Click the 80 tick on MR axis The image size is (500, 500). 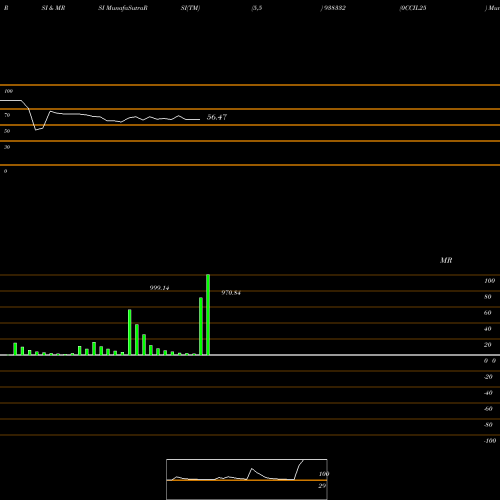click(488, 297)
